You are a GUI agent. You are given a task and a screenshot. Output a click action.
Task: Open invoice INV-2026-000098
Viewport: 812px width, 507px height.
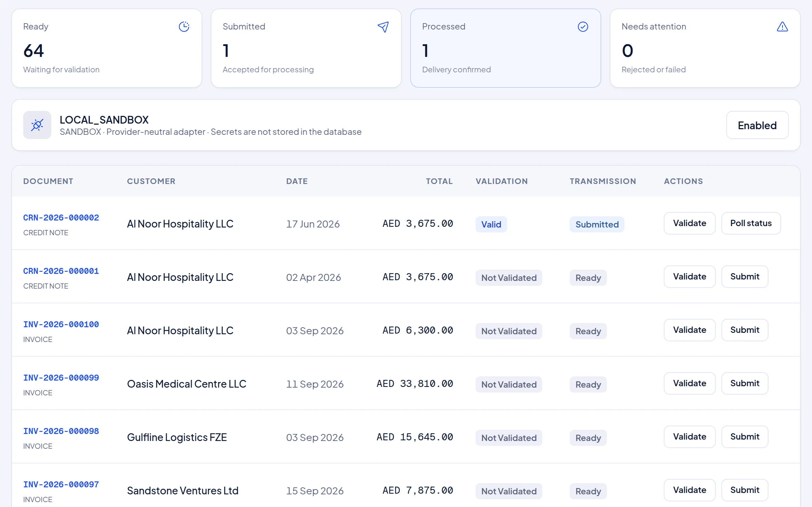click(61, 431)
